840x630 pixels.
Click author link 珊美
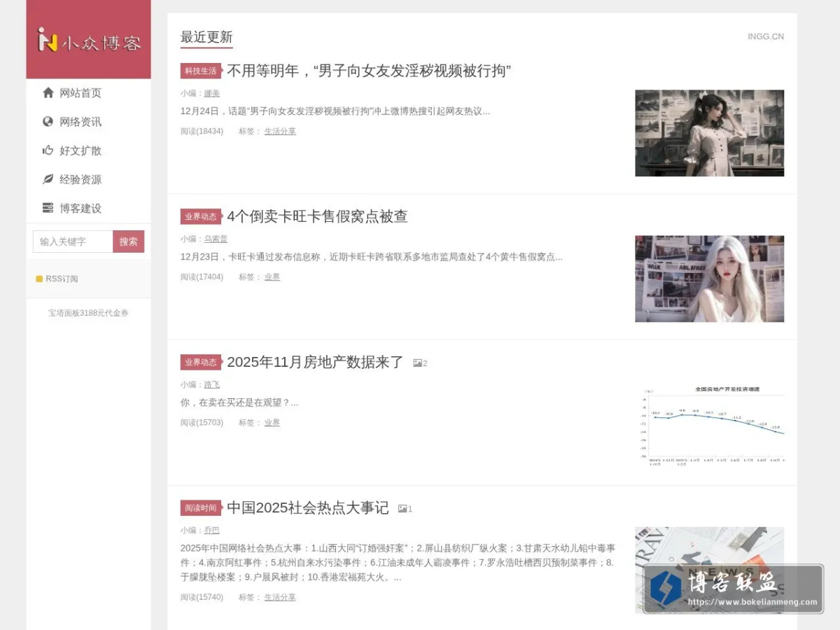[x=212, y=93]
